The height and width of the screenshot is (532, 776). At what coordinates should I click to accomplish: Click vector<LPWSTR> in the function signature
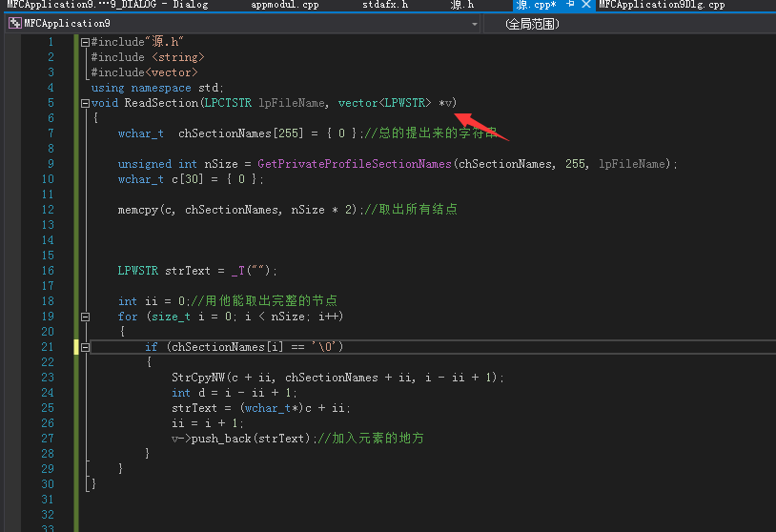click(384, 103)
